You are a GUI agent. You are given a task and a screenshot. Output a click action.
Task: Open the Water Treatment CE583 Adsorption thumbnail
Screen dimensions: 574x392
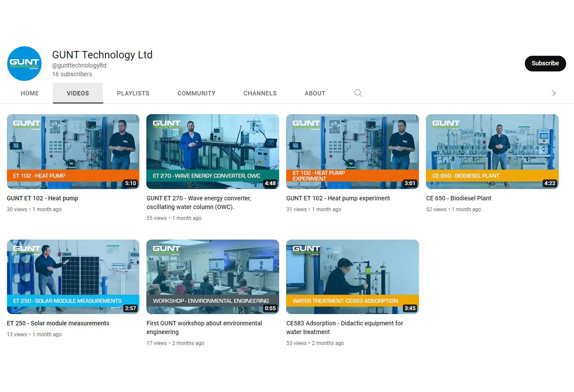coord(352,277)
